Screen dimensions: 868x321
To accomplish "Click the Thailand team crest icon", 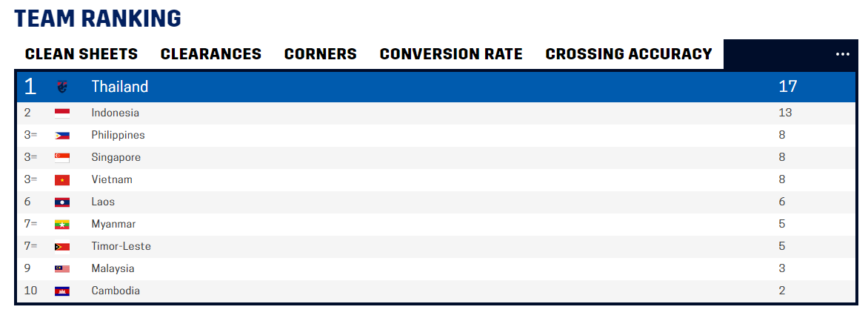I will pos(61,87).
